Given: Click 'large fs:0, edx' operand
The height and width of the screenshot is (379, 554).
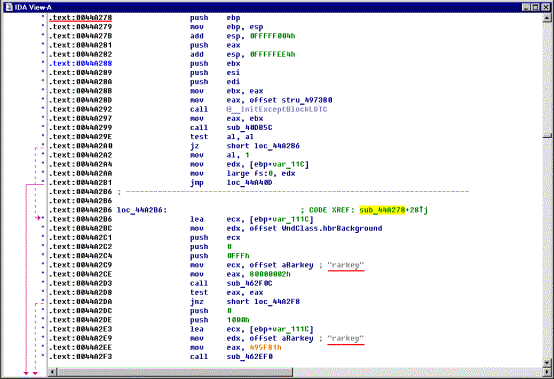Looking at the screenshot, I should (261, 173).
